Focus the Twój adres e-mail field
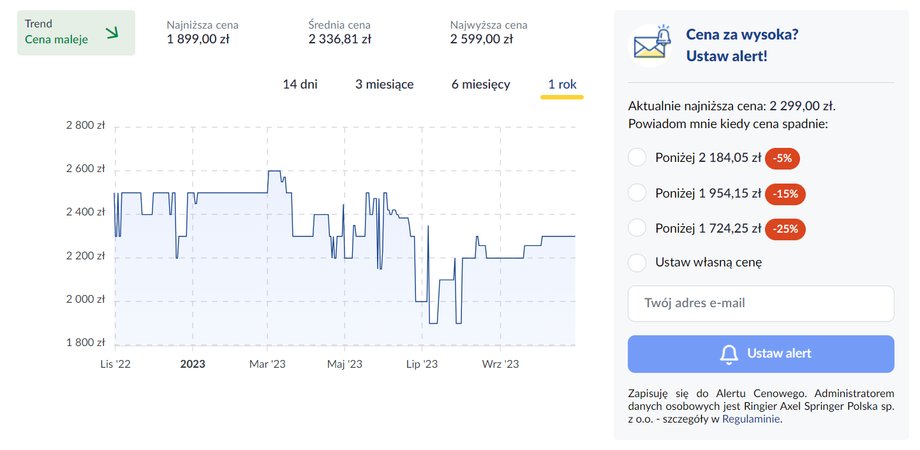The width and height of the screenshot is (920, 450). pos(761,303)
